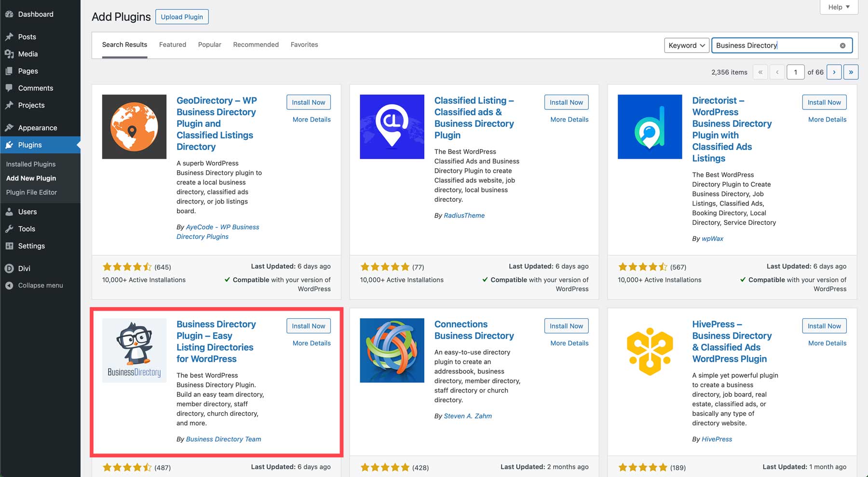Open the Favorites tab
Viewport: 868px width, 477px height.
(x=304, y=44)
